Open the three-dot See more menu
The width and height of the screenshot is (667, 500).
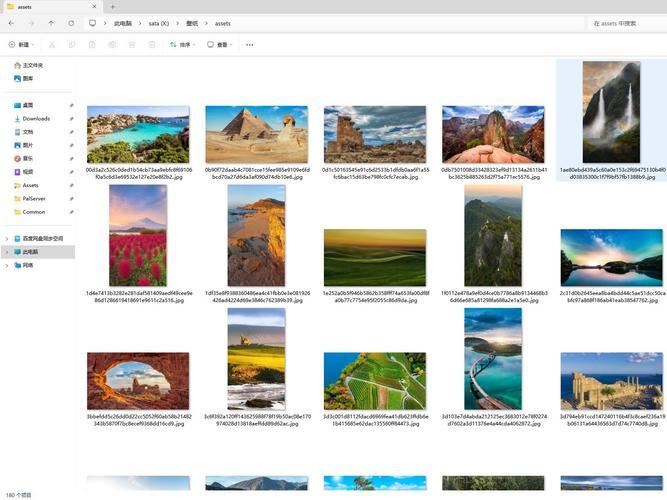click(x=249, y=45)
